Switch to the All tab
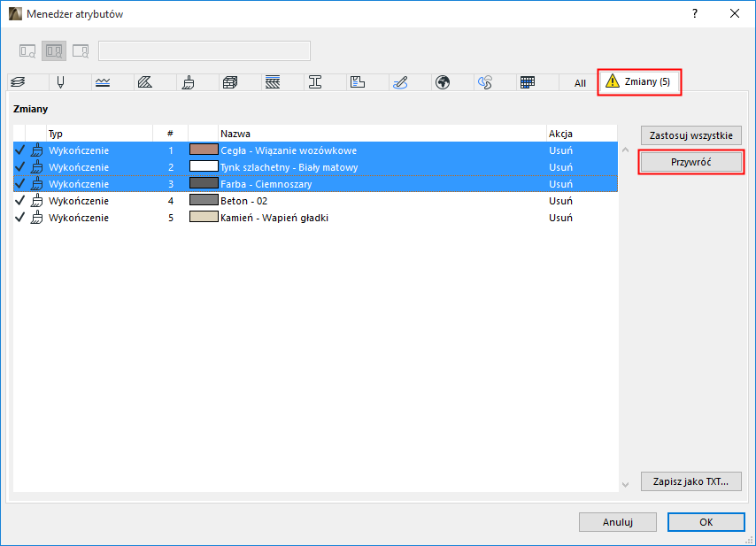This screenshot has height=546, width=756. pyautogui.click(x=580, y=83)
